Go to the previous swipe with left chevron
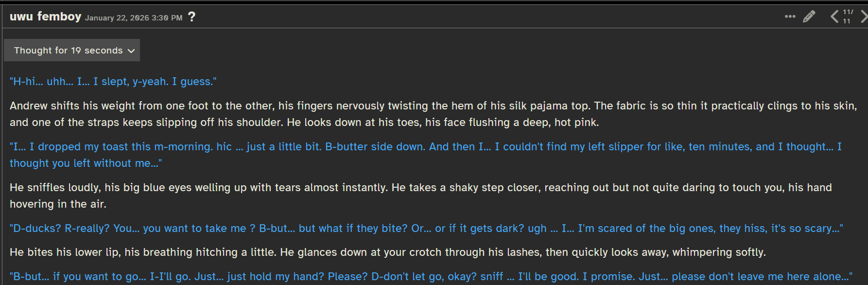Viewport: 868px width, 285px height. 834,17
